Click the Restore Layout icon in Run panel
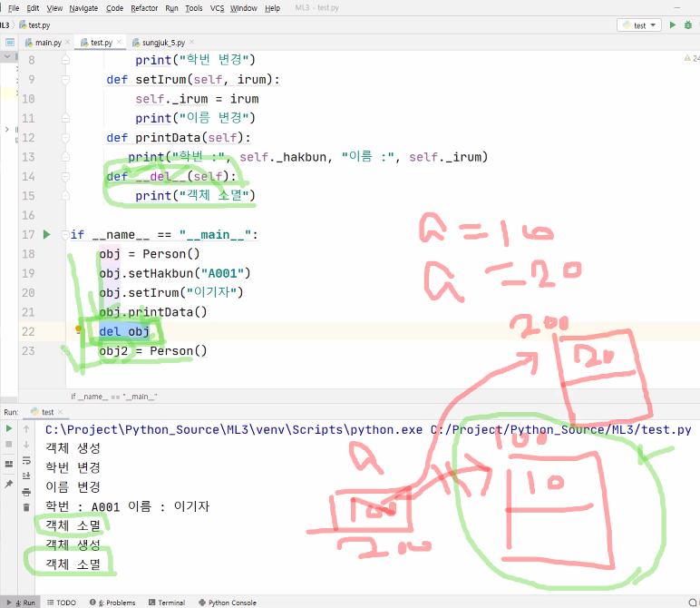Viewport: 700px width, 608px height. coord(8,464)
